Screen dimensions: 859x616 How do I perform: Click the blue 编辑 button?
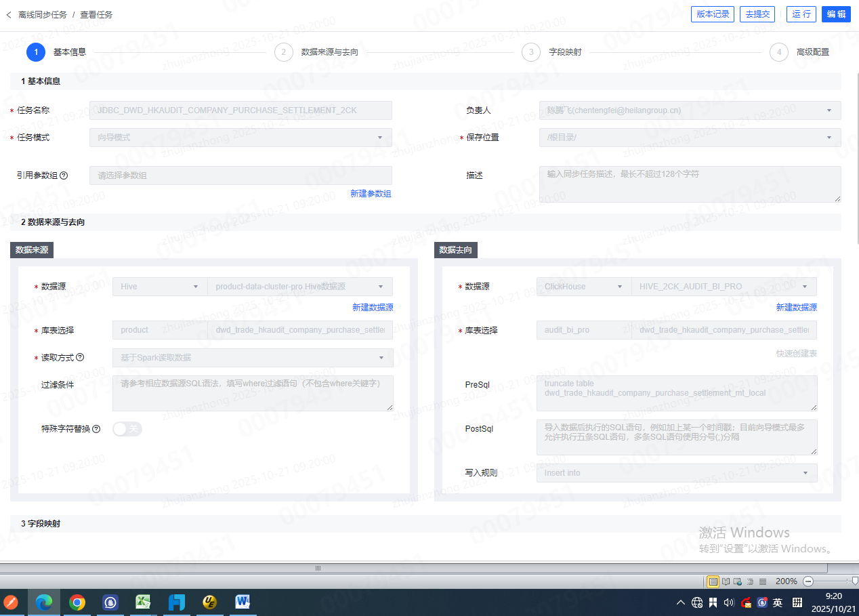click(836, 14)
